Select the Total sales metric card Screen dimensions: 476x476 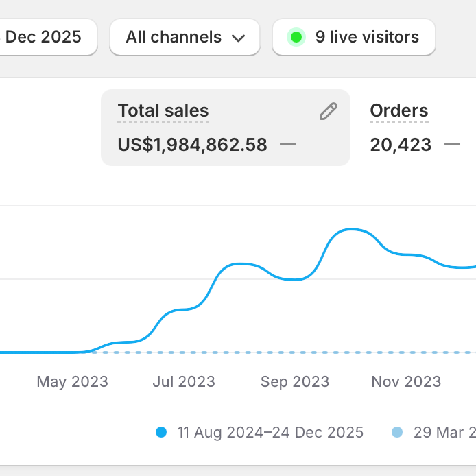point(225,128)
